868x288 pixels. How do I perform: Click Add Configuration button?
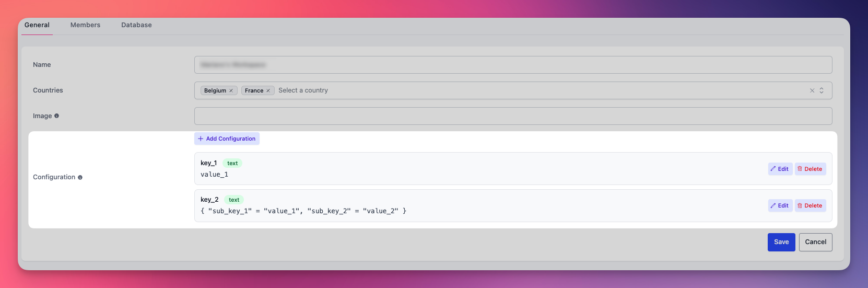(x=227, y=139)
